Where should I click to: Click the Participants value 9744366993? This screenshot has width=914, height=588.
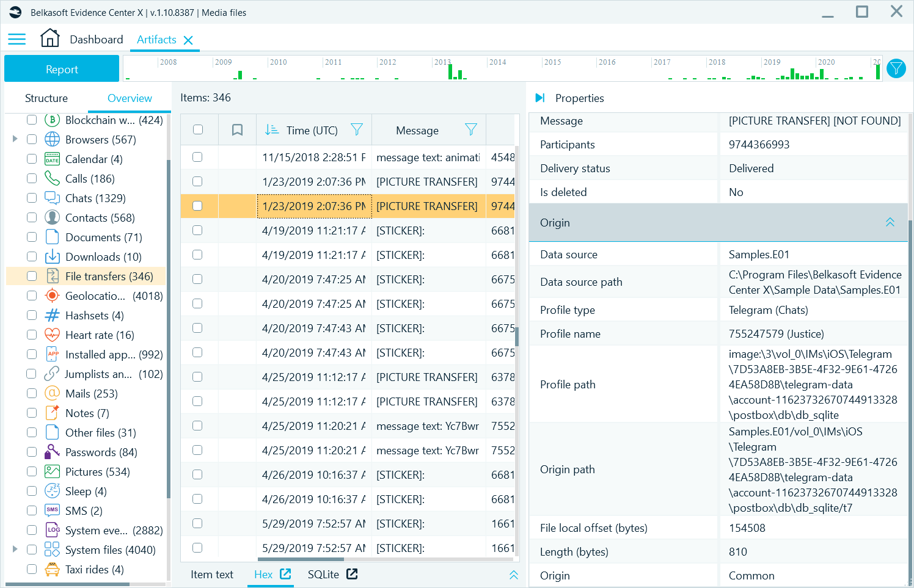(759, 145)
